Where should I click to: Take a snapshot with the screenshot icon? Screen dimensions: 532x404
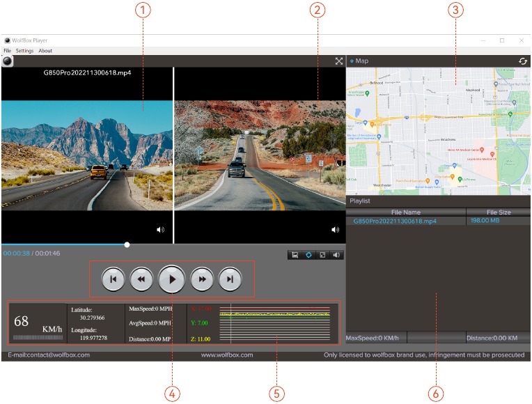tap(295, 255)
